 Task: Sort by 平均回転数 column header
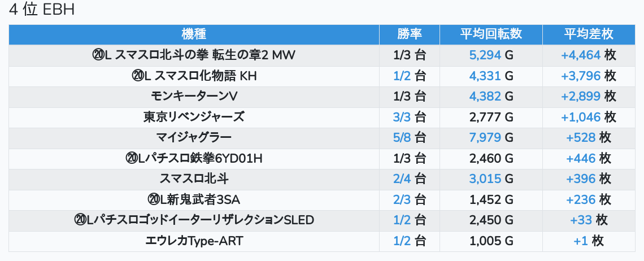(491, 34)
